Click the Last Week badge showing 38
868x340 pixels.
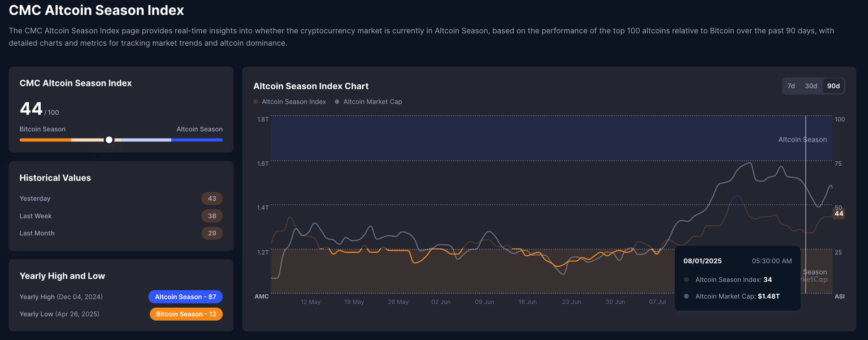[212, 216]
